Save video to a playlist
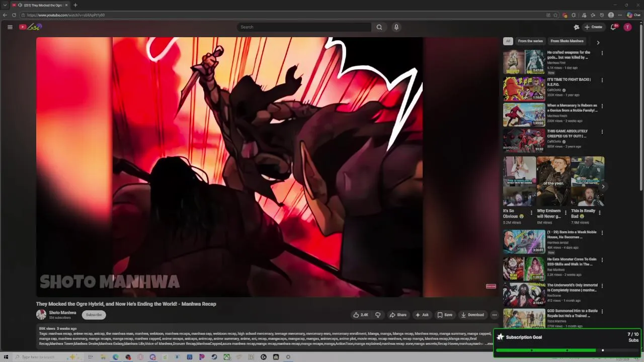 445,315
